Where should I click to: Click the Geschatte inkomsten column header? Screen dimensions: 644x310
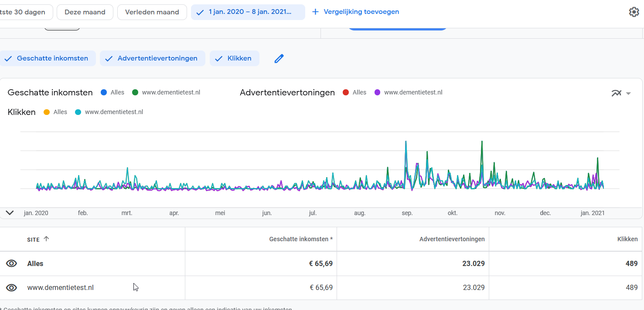click(x=301, y=239)
